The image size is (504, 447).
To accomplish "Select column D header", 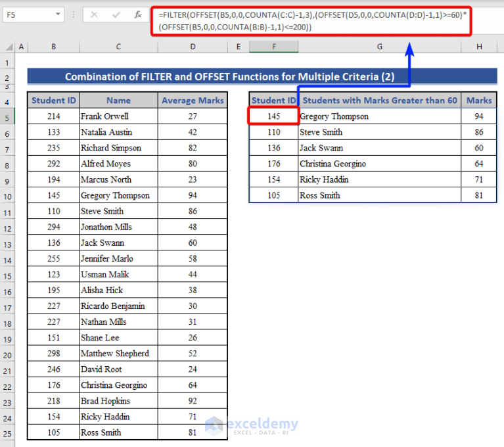I will pos(193,47).
